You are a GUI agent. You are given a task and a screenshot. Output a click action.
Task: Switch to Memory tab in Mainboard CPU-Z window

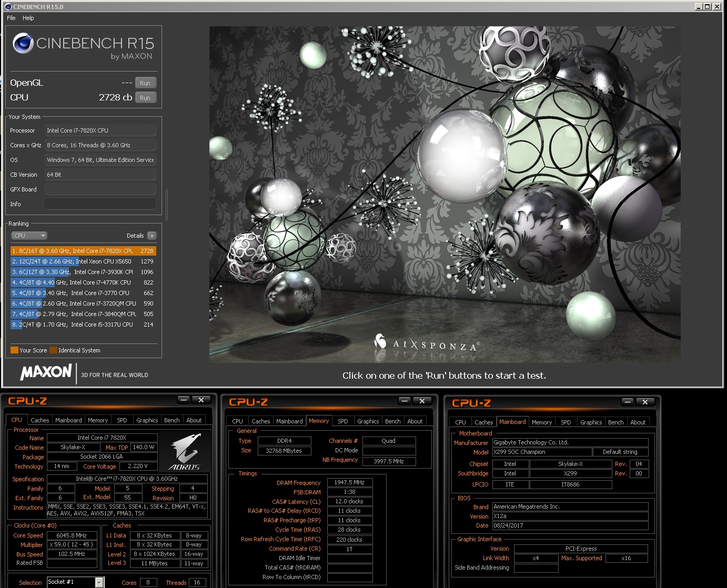[x=542, y=422]
